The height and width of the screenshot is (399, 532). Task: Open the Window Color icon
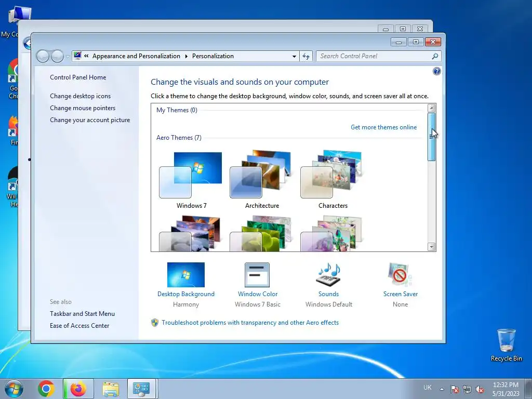pos(257,274)
